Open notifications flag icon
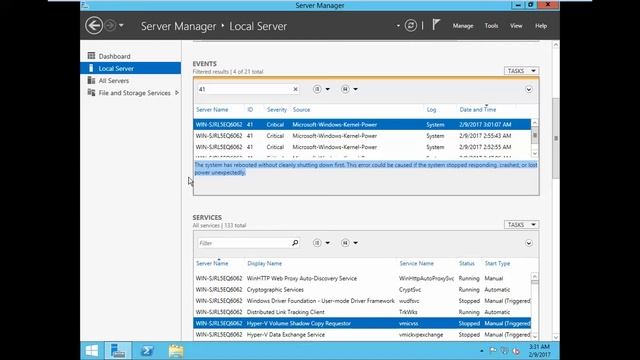Screen dimensions: 640x360 point(436,25)
